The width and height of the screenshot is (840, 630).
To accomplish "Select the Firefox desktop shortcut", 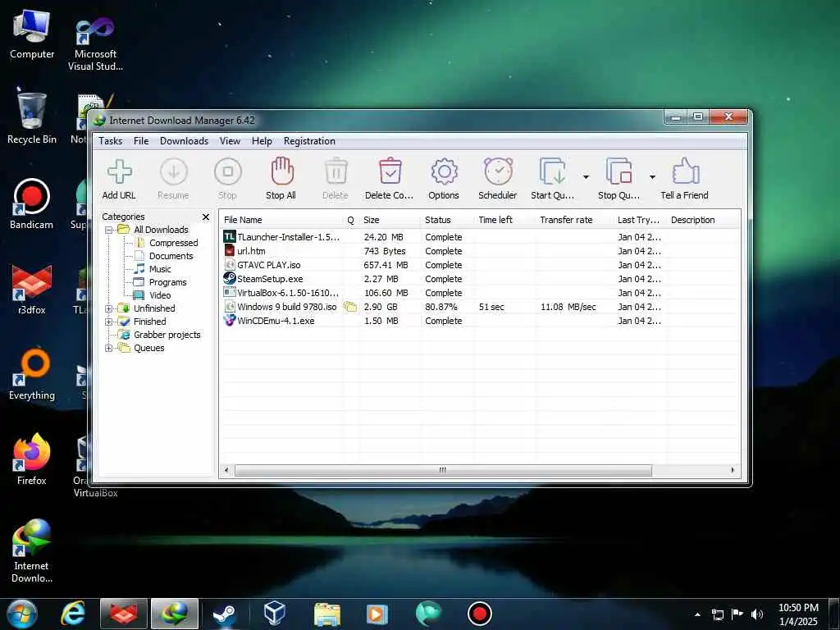I will point(32,459).
